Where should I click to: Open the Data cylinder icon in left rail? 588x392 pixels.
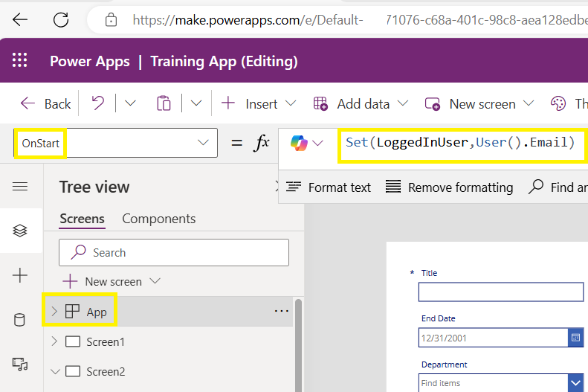tap(20, 320)
